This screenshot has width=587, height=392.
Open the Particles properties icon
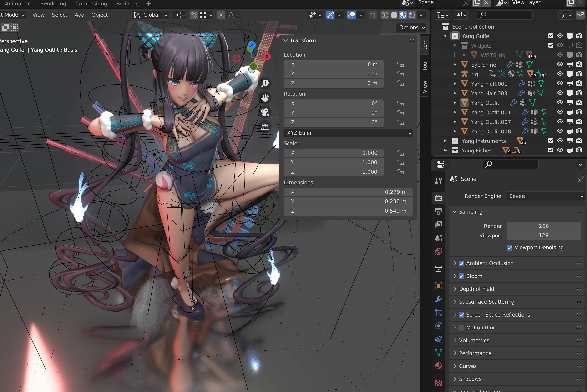[x=438, y=312]
